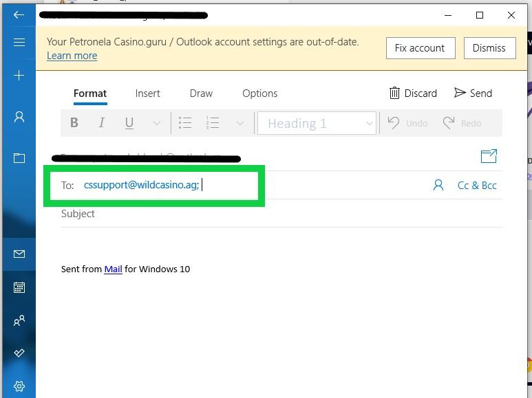Expand font formatting dropdown arrow beside Underline
The height and width of the screenshot is (398, 532).
tap(156, 124)
